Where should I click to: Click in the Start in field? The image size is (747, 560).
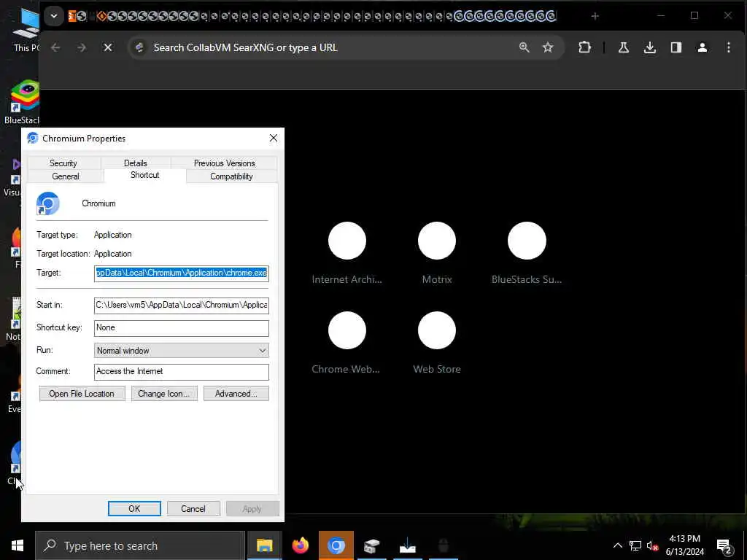[182, 306]
